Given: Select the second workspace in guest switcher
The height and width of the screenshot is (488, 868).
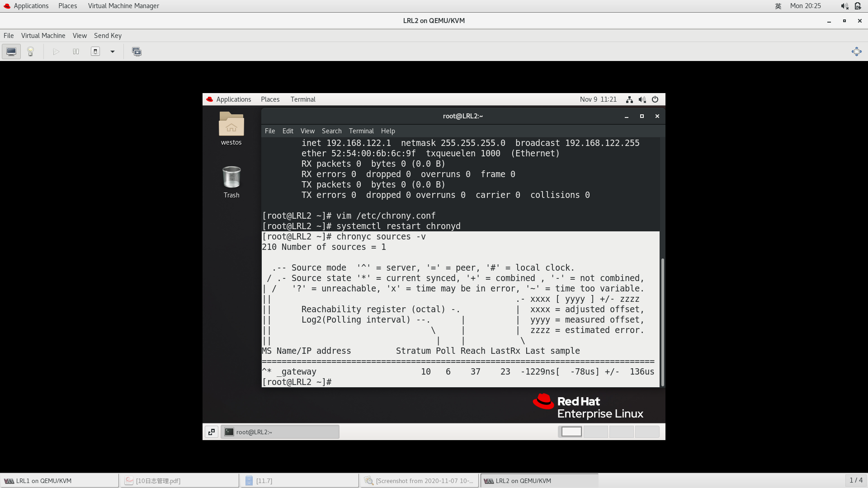Looking at the screenshot, I should (x=596, y=432).
